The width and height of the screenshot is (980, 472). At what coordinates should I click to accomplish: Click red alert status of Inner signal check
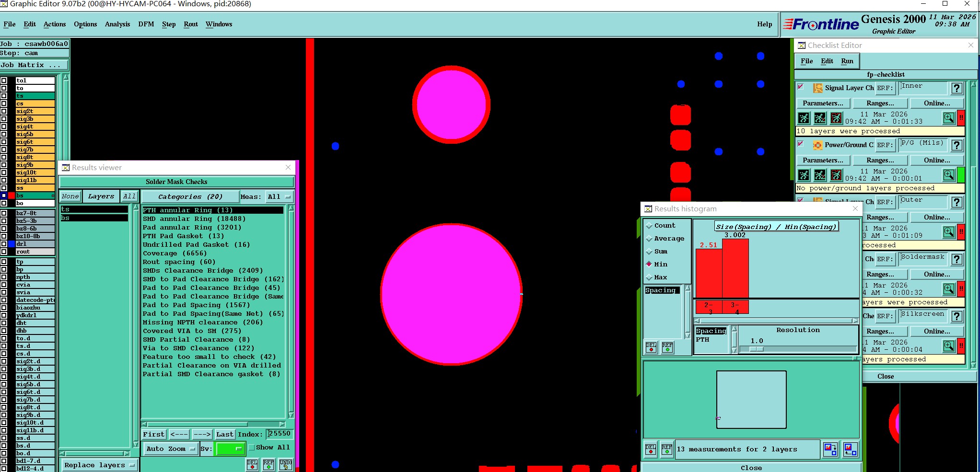pyautogui.click(x=961, y=118)
